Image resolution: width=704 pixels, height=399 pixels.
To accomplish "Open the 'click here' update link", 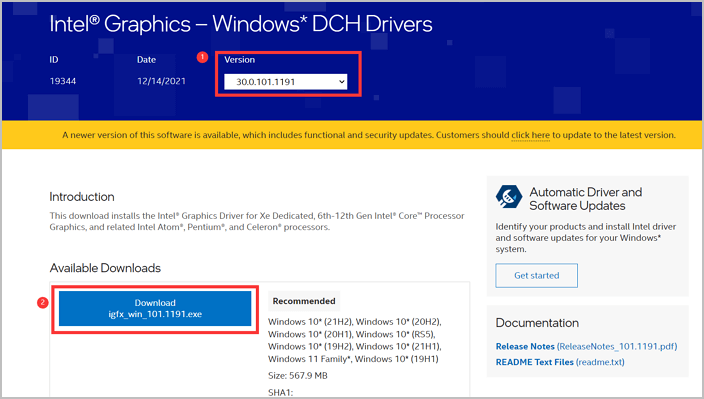I will pyautogui.click(x=530, y=135).
